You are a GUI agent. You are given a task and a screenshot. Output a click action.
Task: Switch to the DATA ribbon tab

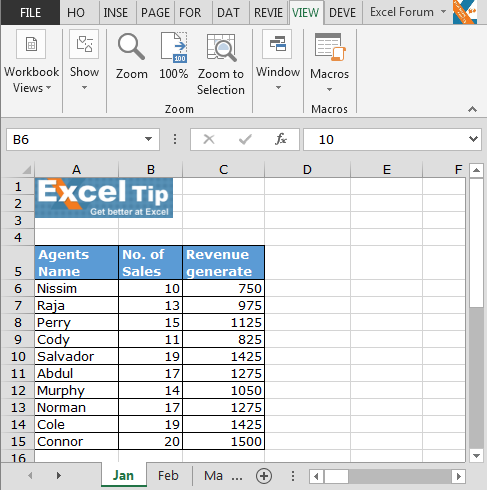click(x=228, y=13)
